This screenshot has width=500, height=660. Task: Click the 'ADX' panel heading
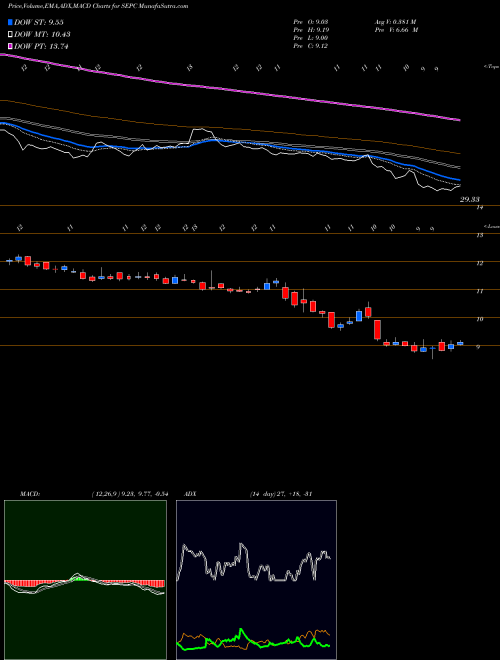click(191, 494)
